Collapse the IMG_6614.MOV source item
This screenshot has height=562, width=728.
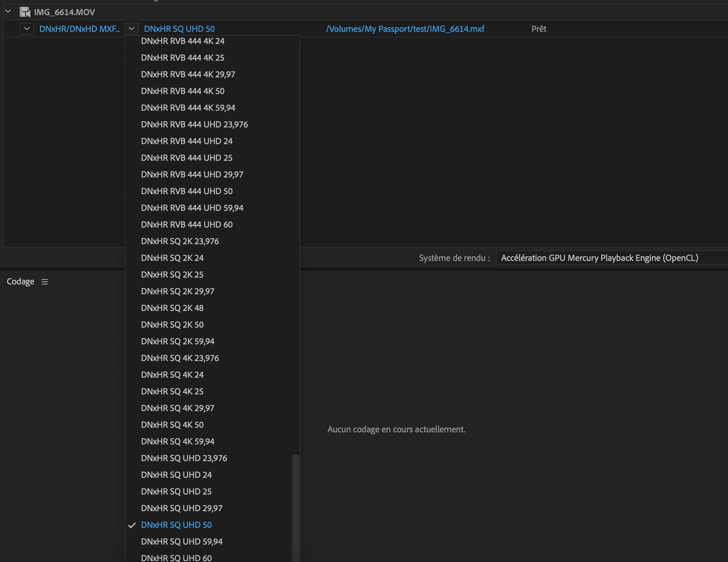tap(8, 12)
